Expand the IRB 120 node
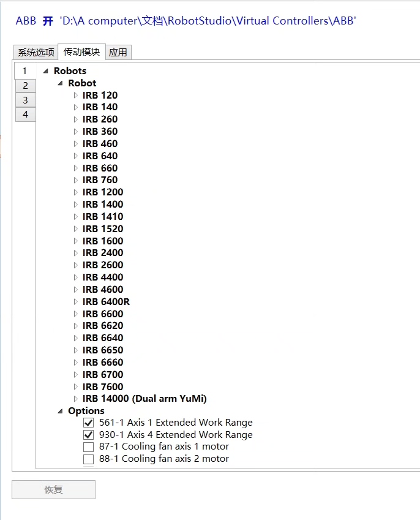 [75, 95]
